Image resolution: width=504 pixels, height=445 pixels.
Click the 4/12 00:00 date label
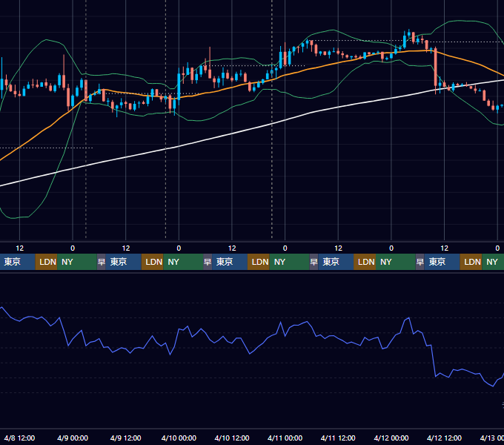tap(391, 438)
